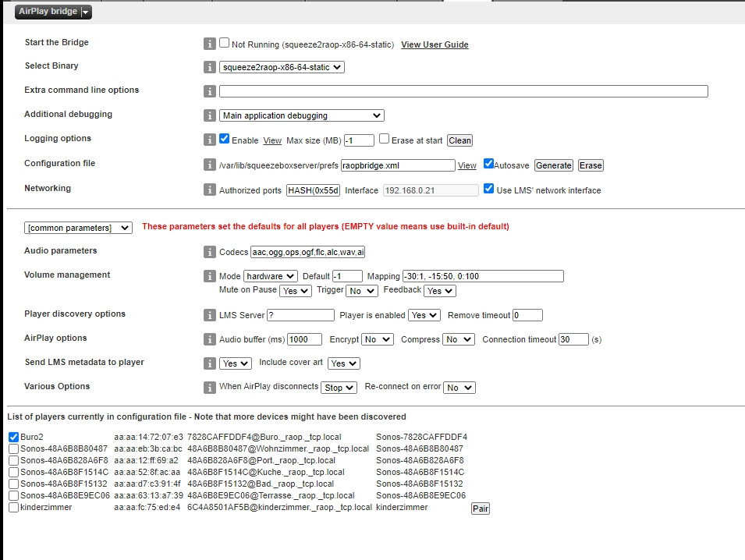Click the Extra command line options field

point(463,91)
